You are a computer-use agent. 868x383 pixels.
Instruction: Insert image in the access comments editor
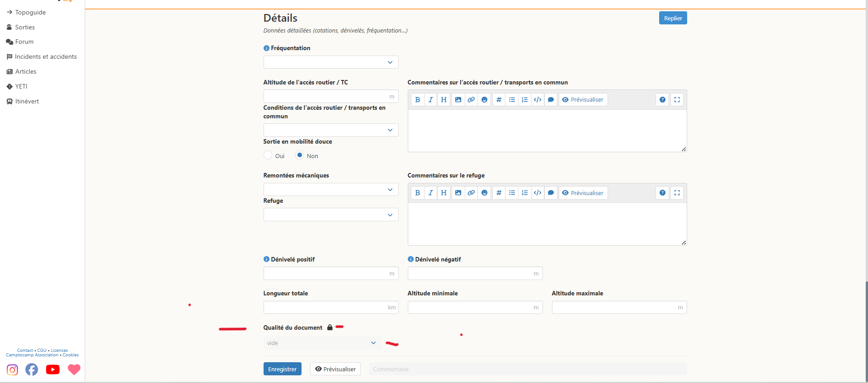click(458, 100)
